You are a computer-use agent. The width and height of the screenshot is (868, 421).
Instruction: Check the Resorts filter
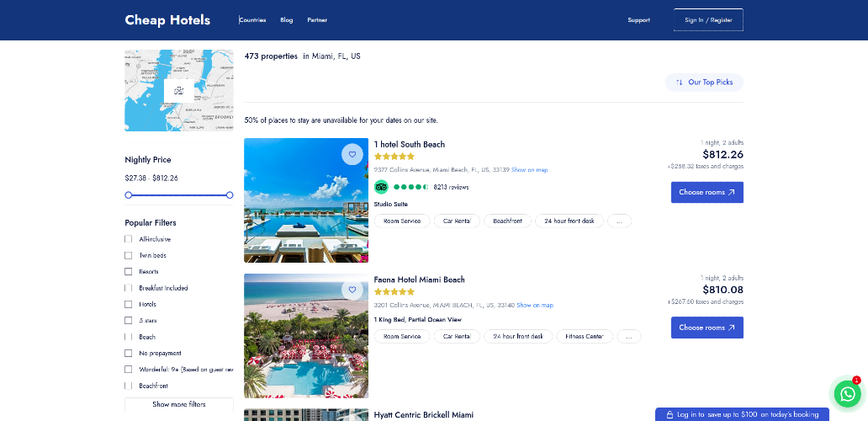click(x=129, y=272)
